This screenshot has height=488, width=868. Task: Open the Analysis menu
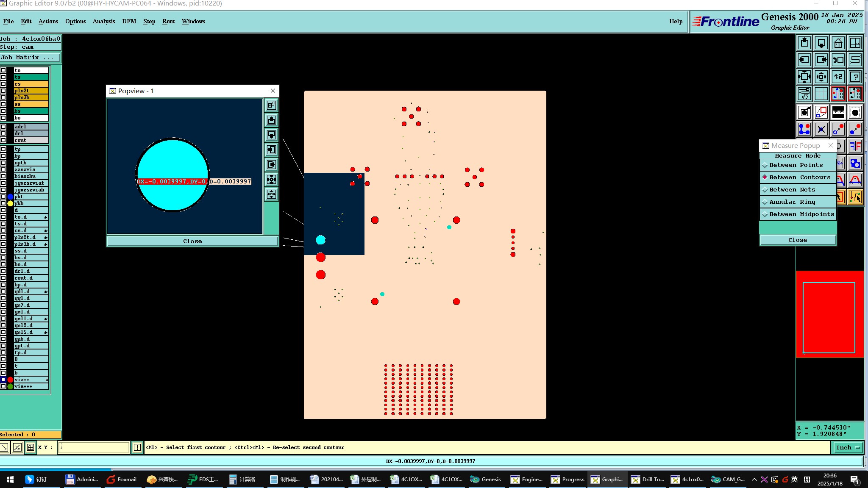(103, 21)
